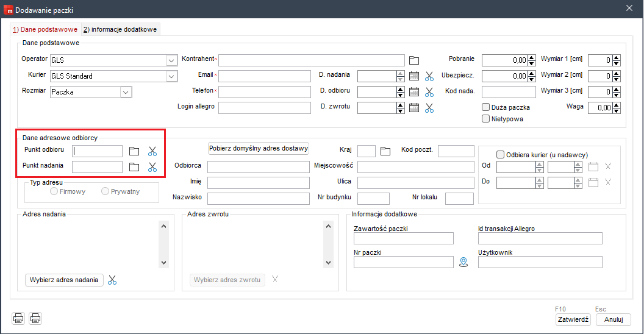Clear D. odbioru date with scissors icon
Viewport: 644px width, 334px height.
429,92
